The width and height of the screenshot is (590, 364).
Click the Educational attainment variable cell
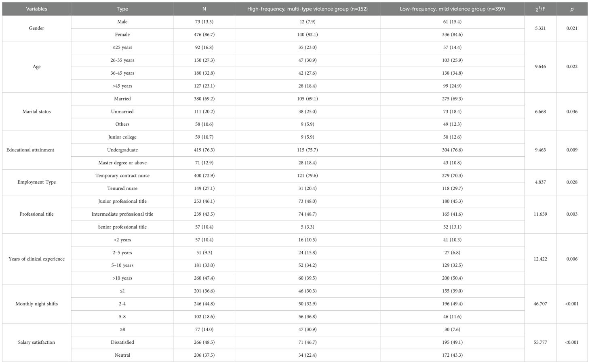pos(36,150)
